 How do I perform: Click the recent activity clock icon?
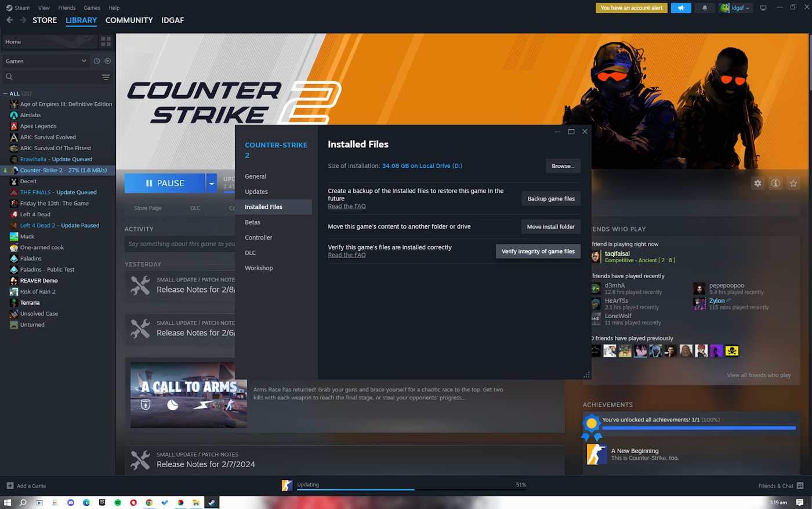(97, 61)
